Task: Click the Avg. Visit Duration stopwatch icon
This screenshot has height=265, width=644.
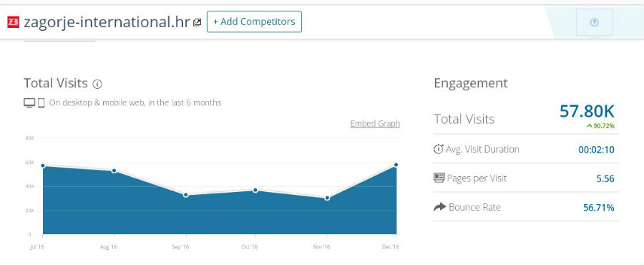Action: pyautogui.click(x=438, y=149)
